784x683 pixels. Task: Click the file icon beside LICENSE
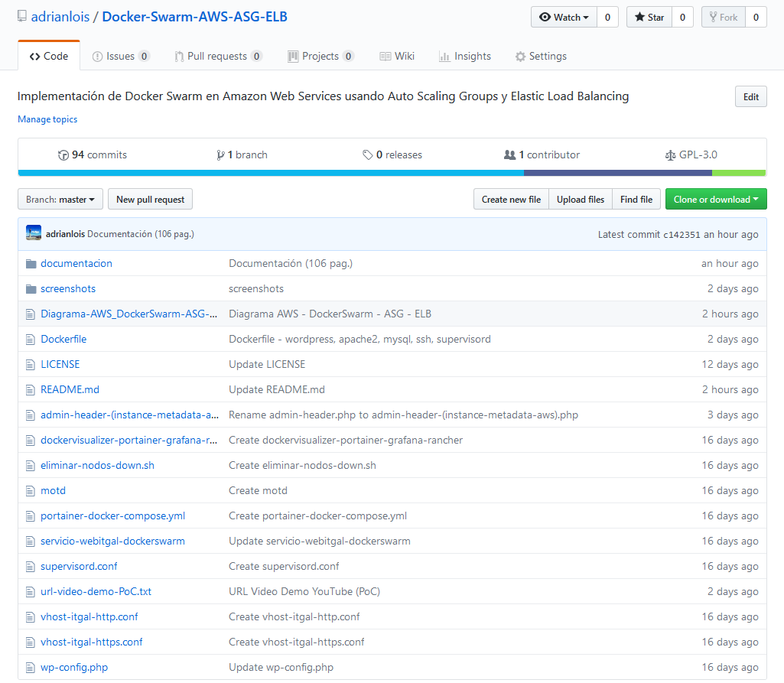point(31,365)
